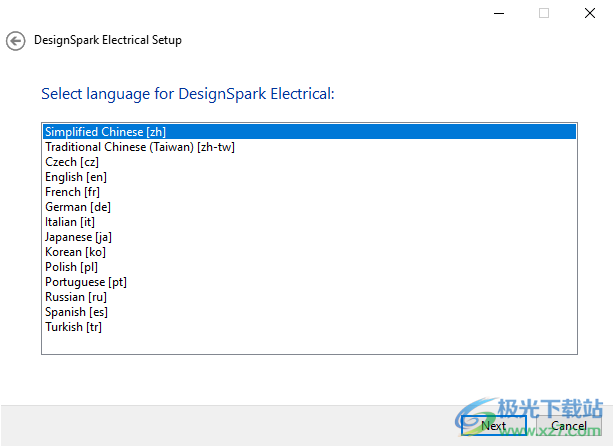Screen dimensions: 614x447
Task: Choose Polish [pl] language
Action: point(309,267)
